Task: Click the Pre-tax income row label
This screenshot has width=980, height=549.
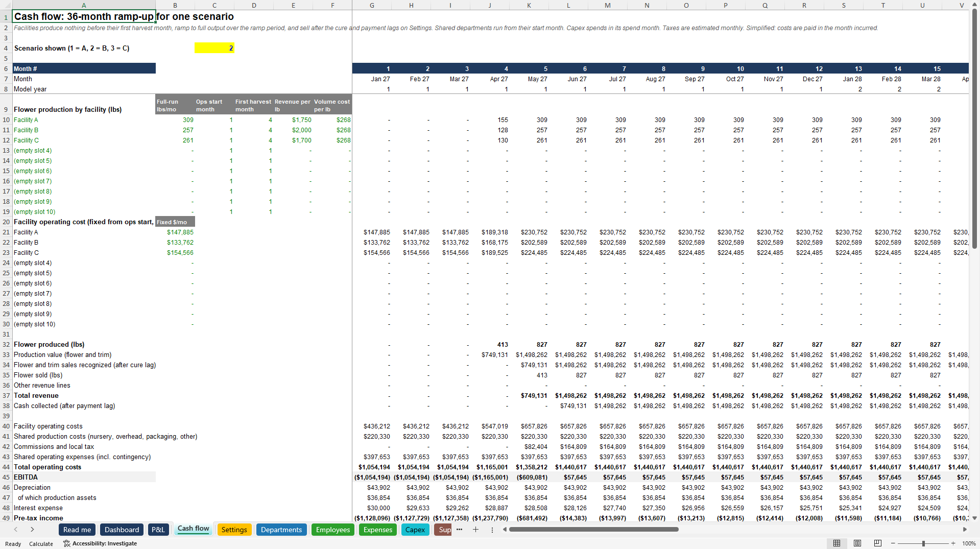Action: pyautogui.click(x=38, y=518)
